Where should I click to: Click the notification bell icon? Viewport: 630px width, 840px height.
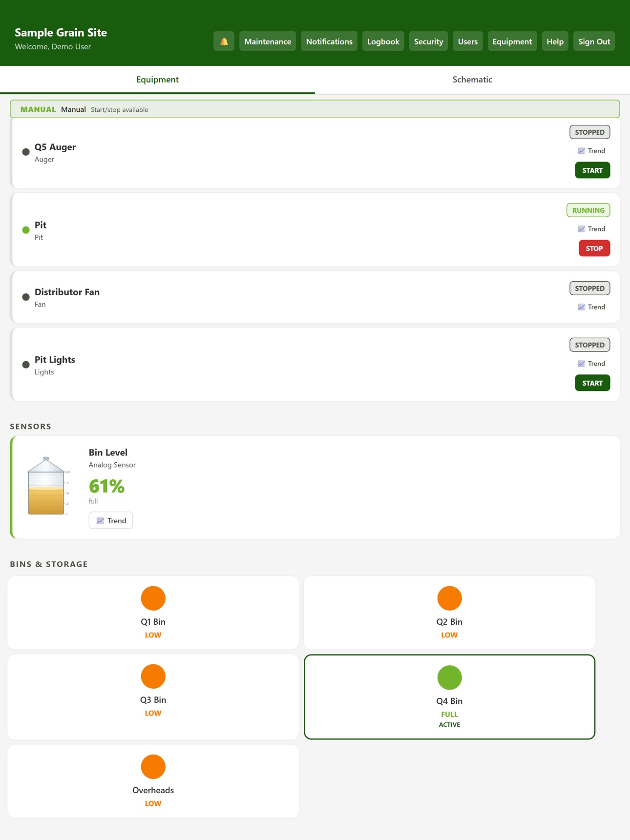click(224, 41)
